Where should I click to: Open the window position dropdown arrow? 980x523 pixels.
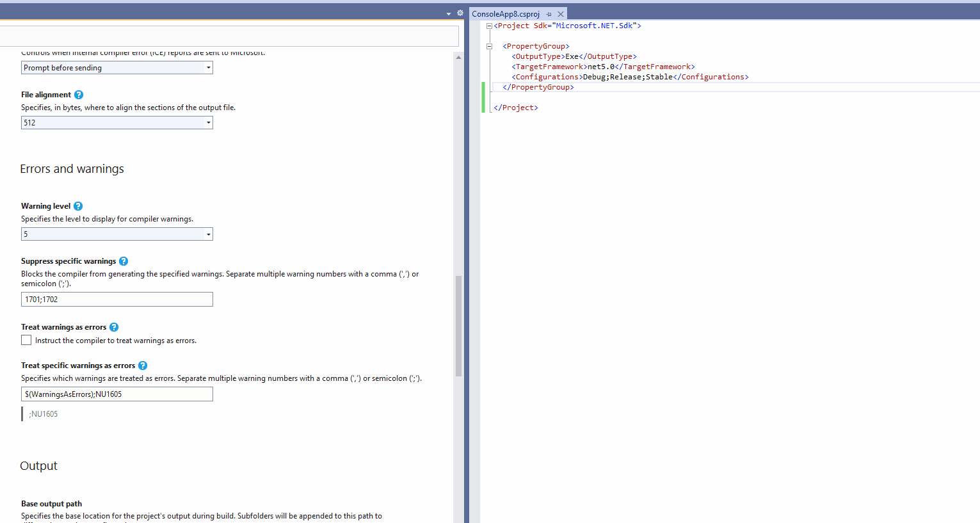click(448, 12)
